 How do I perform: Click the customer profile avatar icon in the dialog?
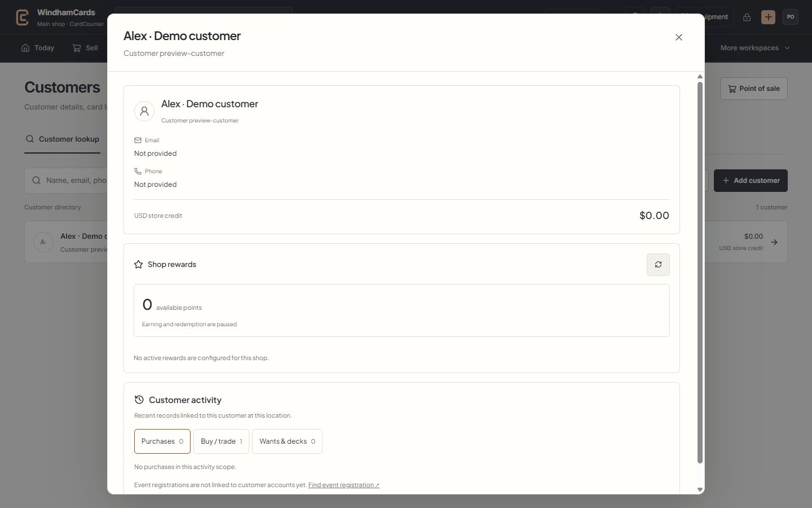pos(144,111)
